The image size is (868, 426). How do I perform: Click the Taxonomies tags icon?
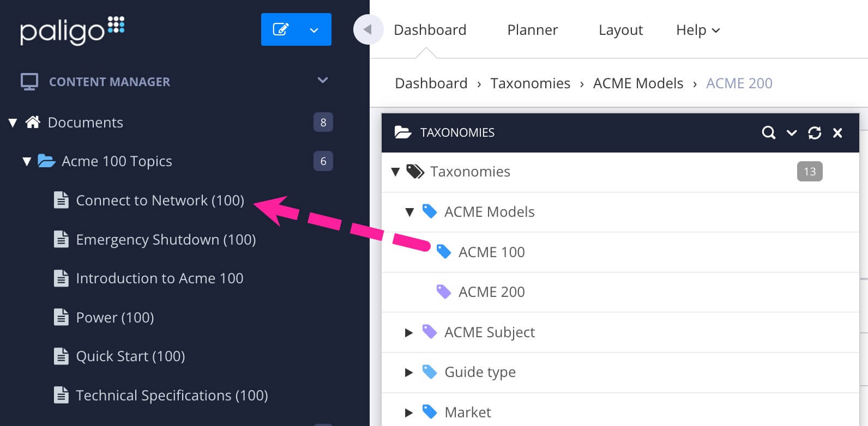(x=415, y=172)
